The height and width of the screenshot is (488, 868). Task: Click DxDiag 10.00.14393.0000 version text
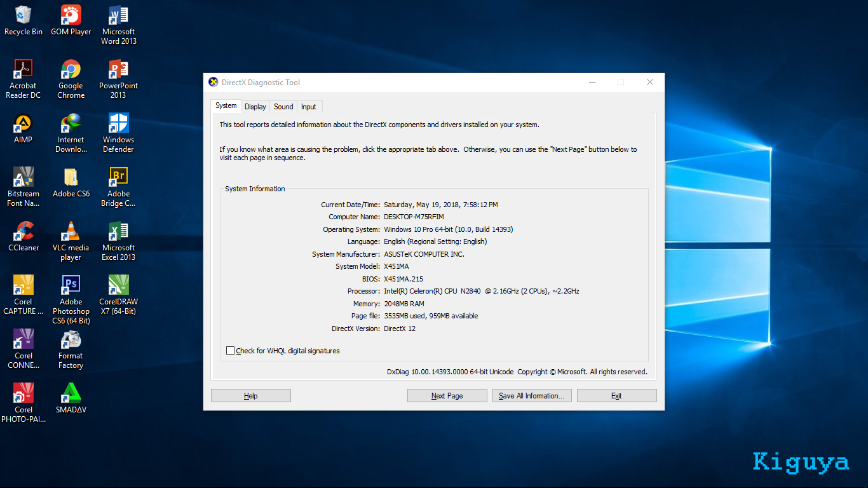pyautogui.click(x=450, y=372)
